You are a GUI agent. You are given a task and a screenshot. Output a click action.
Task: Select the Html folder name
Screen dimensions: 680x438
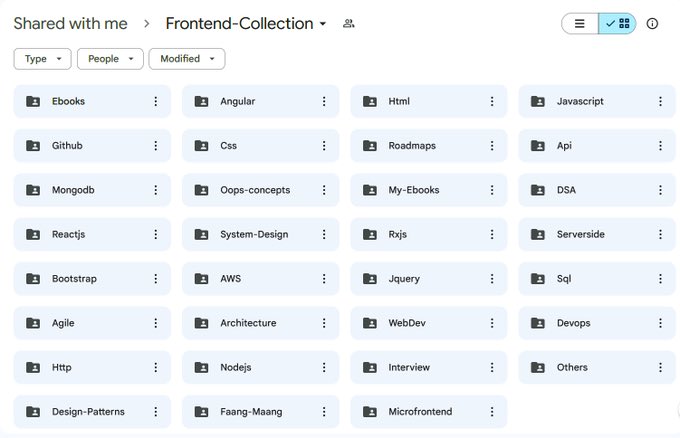coord(399,101)
